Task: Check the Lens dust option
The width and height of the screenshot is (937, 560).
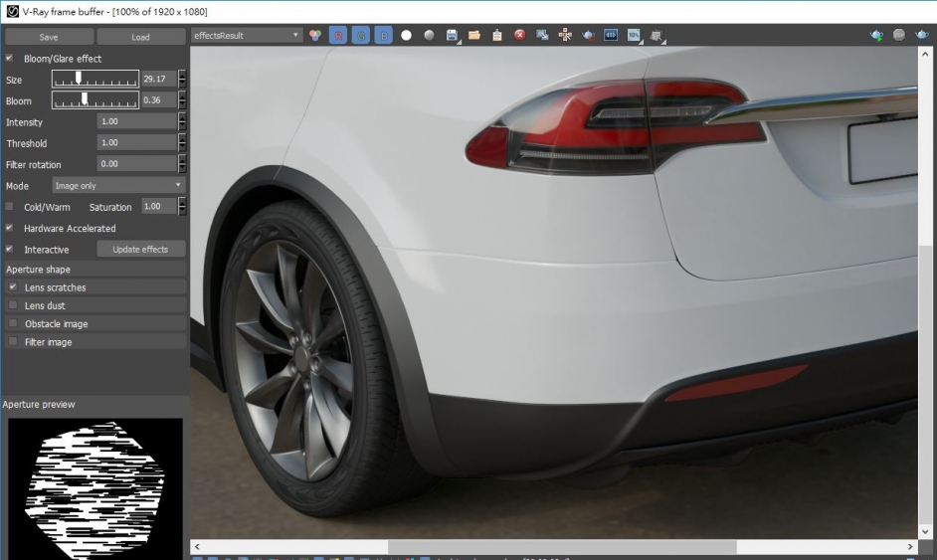Action: click(x=13, y=305)
